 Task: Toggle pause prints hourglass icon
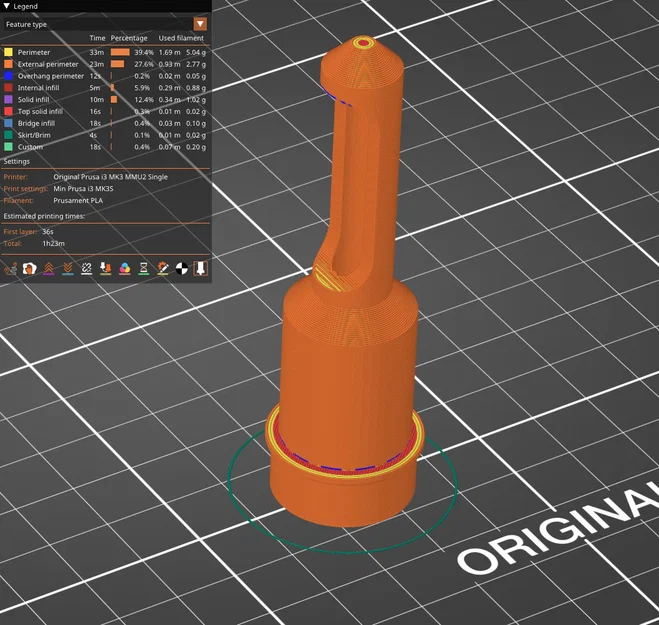coord(144,268)
